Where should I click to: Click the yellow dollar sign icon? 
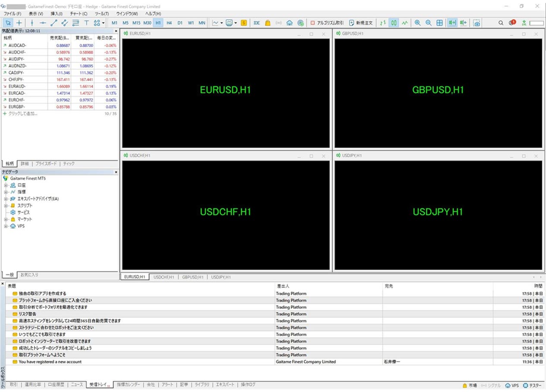[x=244, y=23]
